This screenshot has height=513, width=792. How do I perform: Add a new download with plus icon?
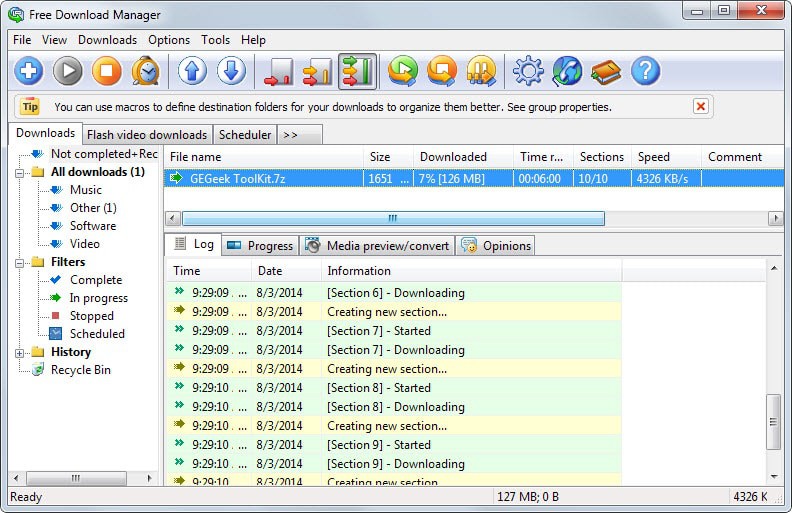[28, 71]
